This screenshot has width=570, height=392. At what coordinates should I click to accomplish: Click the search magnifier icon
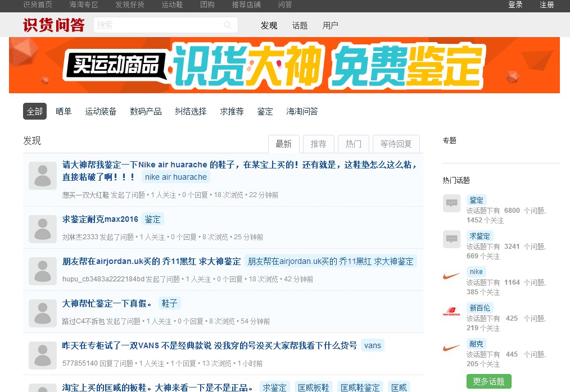coord(228,25)
